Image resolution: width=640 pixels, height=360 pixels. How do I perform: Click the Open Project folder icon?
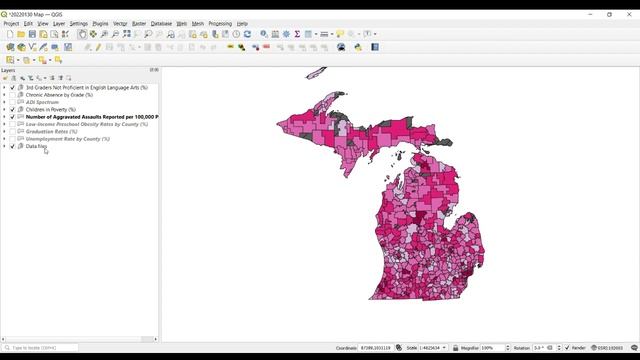coord(21,34)
